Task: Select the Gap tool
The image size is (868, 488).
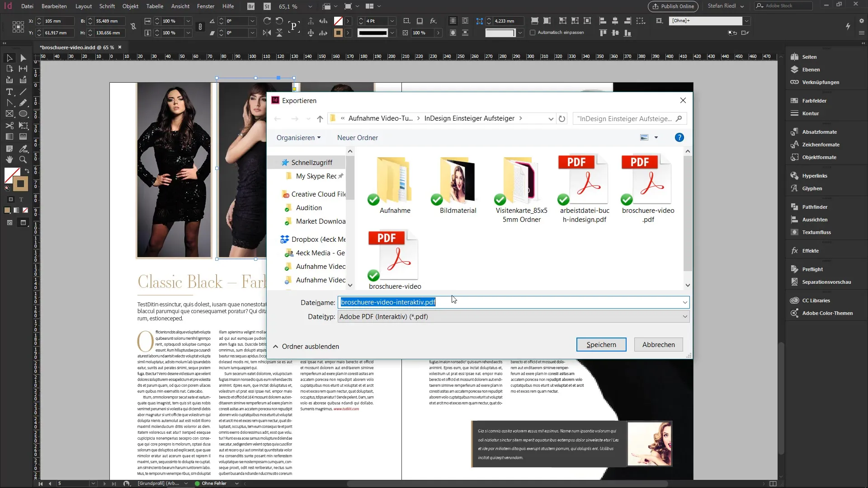Action: pos(23,69)
